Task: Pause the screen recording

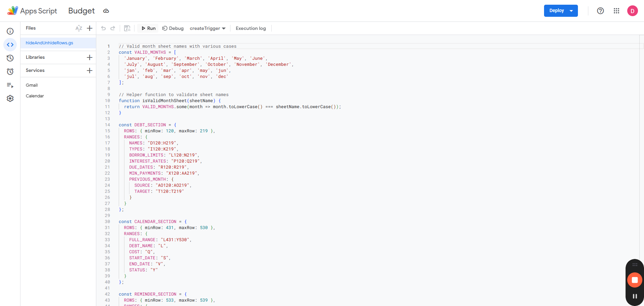Action: (x=635, y=296)
